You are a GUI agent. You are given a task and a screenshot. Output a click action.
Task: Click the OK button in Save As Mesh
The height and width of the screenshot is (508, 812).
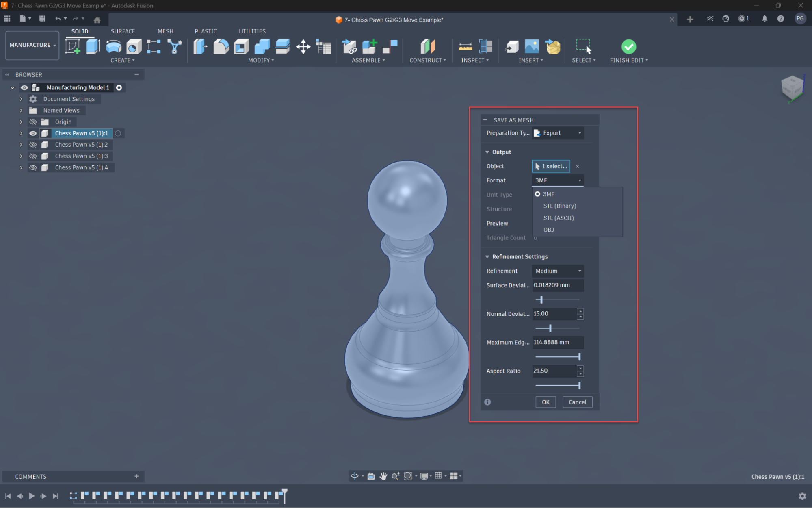coord(546,402)
